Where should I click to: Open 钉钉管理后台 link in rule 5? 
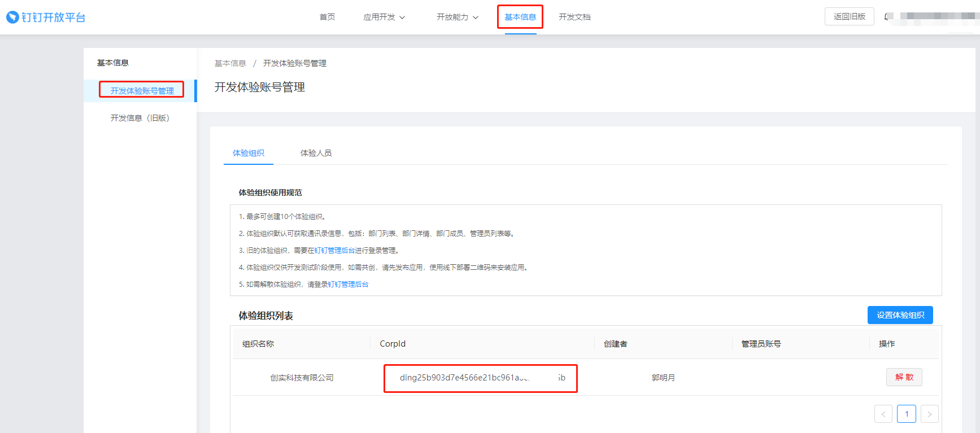(348, 285)
